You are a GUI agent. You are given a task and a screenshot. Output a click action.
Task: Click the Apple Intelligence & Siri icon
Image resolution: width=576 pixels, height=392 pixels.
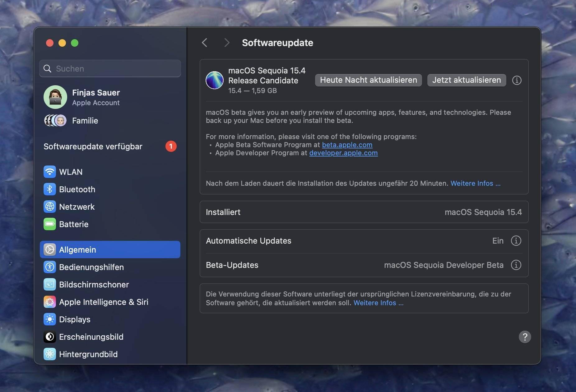50,302
